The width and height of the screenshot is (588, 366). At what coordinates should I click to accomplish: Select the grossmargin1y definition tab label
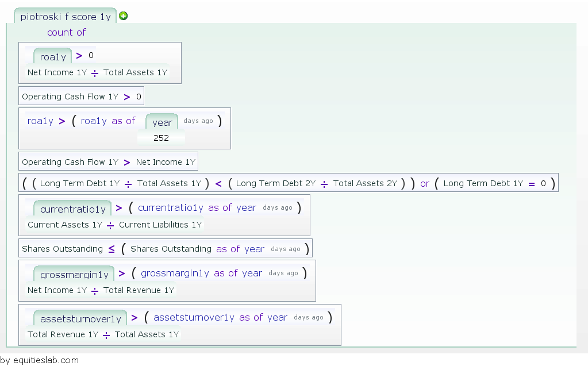(74, 275)
